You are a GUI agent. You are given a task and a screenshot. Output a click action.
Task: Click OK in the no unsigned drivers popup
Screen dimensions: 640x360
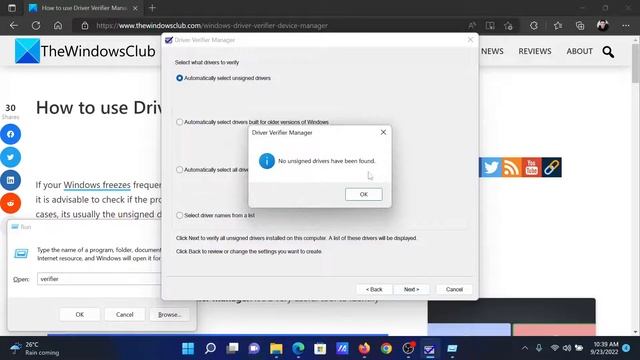[x=364, y=194]
